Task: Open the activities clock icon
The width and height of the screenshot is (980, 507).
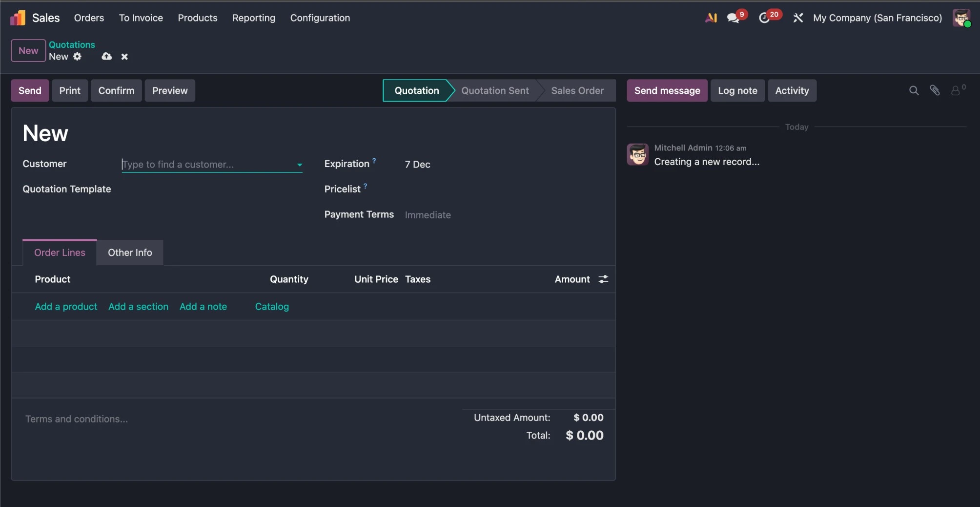Action: click(764, 18)
